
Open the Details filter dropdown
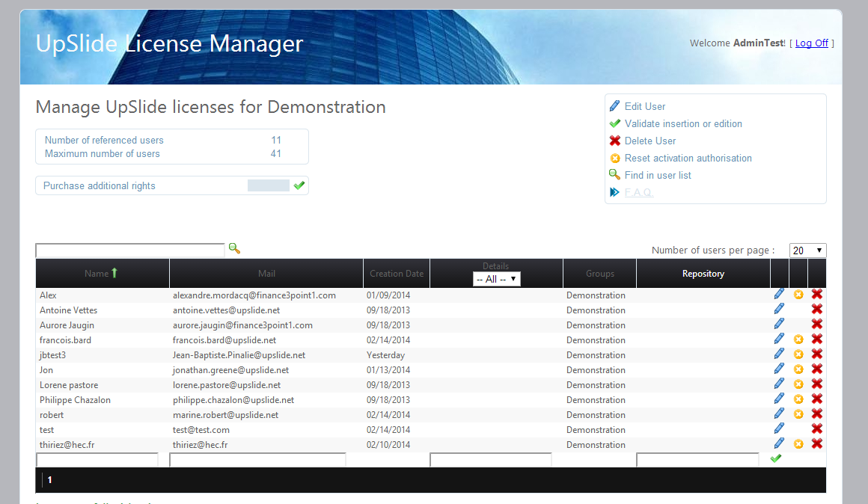pyautogui.click(x=497, y=279)
